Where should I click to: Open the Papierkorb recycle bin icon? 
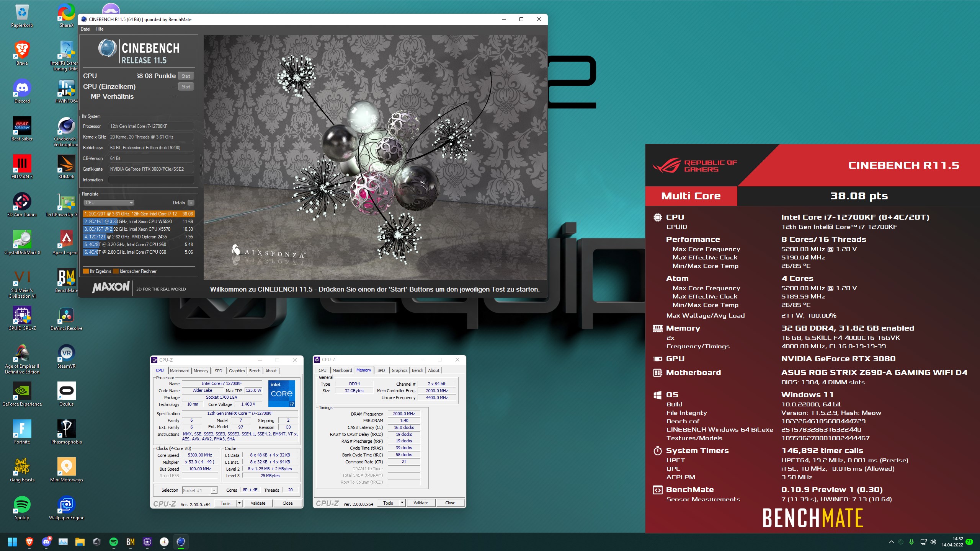[x=22, y=15]
